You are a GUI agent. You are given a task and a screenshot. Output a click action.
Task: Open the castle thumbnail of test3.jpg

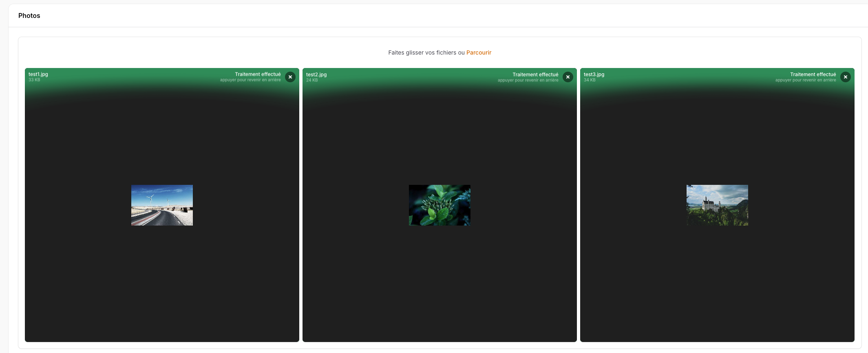pyautogui.click(x=717, y=205)
